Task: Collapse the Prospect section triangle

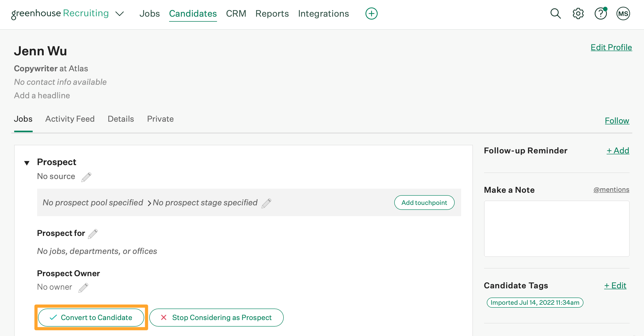Action: 27,163
